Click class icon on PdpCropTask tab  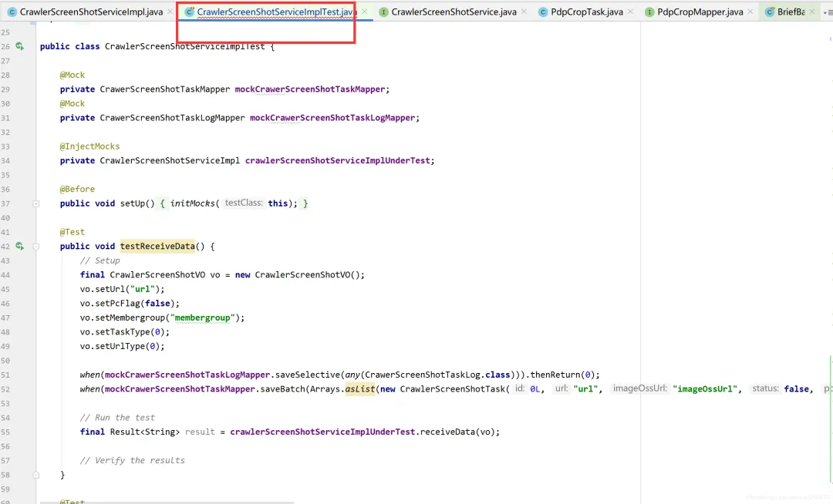pyautogui.click(x=543, y=12)
